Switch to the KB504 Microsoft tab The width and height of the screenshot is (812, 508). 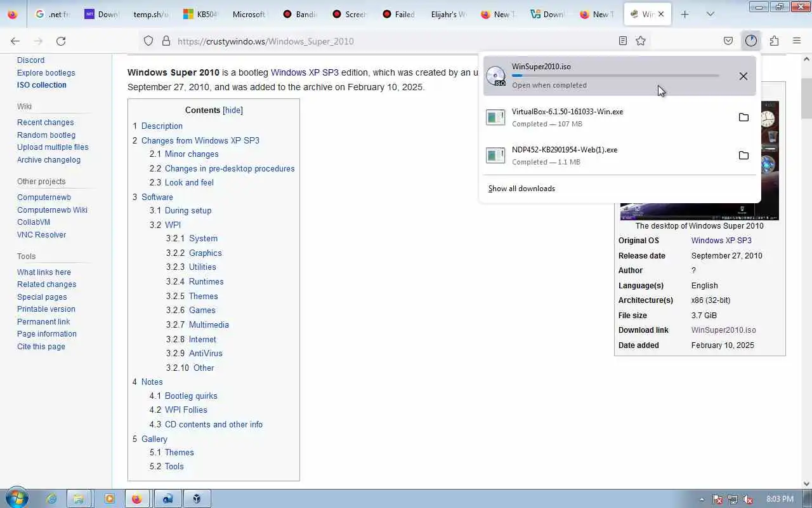click(x=200, y=14)
